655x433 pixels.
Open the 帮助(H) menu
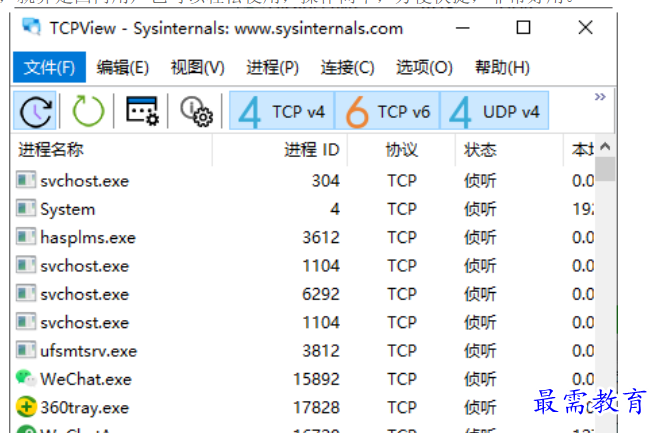point(502,67)
